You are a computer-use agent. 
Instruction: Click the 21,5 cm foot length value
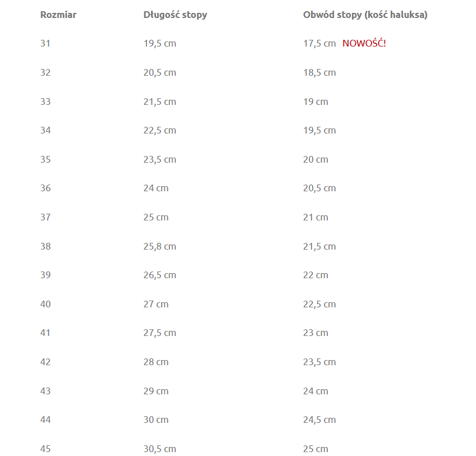click(x=159, y=102)
